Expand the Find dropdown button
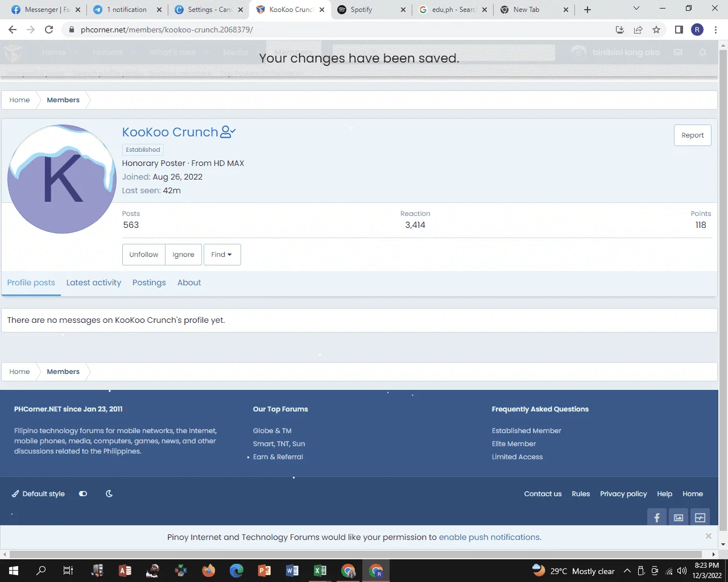This screenshot has height=582, width=728. pos(222,255)
